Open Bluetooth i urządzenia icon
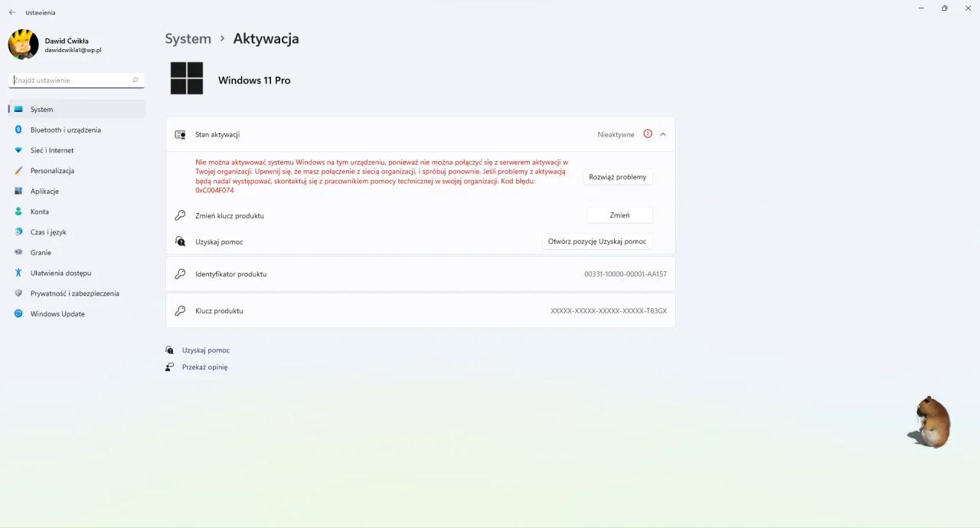This screenshot has width=980, height=528. (x=18, y=130)
